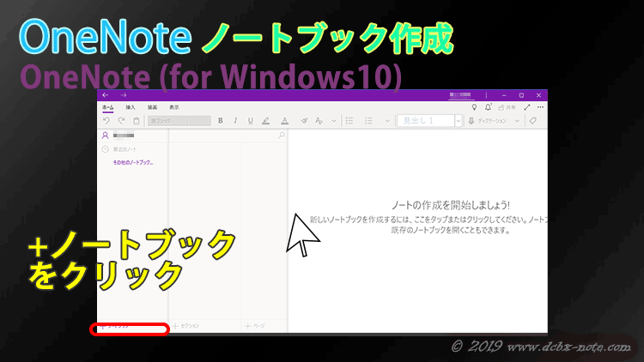This screenshot has height=362, width=644.
Task: Expand paragraph formatting options
Action: coord(387,121)
